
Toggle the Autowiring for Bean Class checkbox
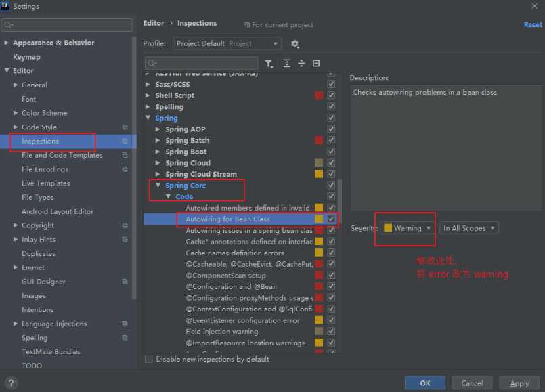[x=331, y=219]
